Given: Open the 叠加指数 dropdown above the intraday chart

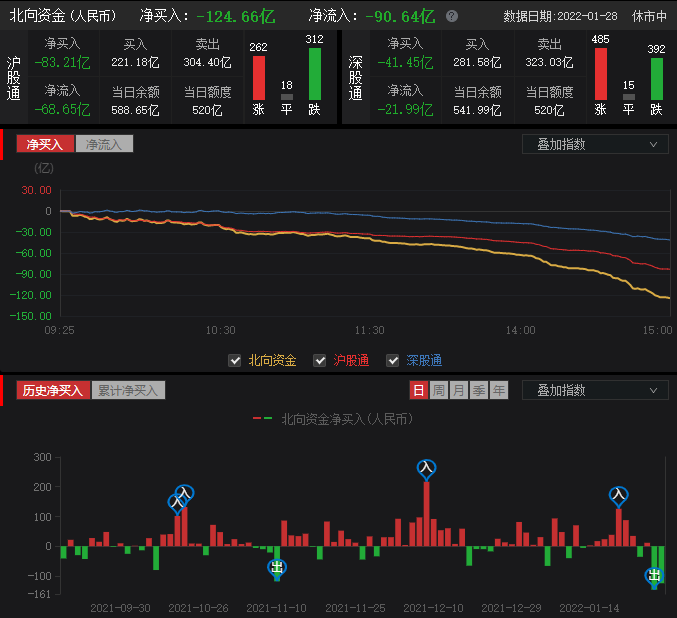Looking at the screenshot, I should (595, 144).
